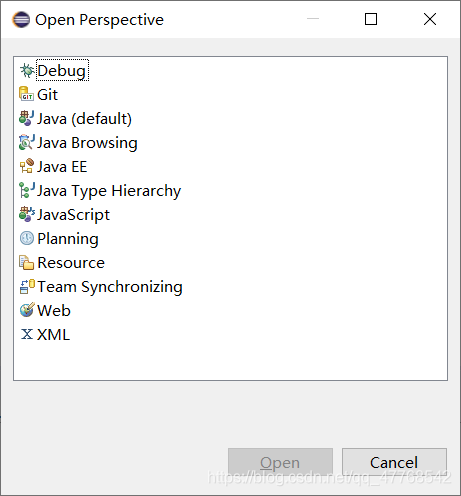Choose Java Type Hierarchy list entry text

[109, 191]
